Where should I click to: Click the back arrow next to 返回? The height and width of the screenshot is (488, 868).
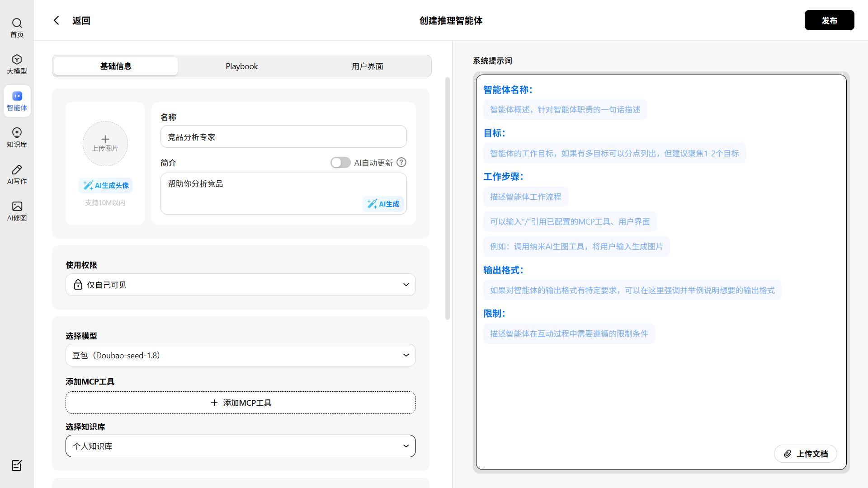tap(57, 20)
